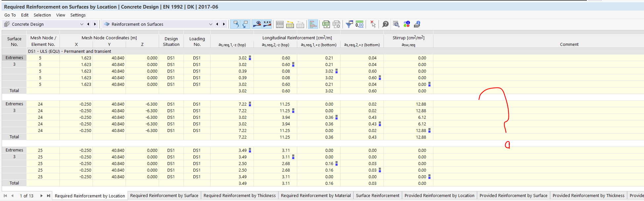Click the Export to Excel icon

click(326, 24)
